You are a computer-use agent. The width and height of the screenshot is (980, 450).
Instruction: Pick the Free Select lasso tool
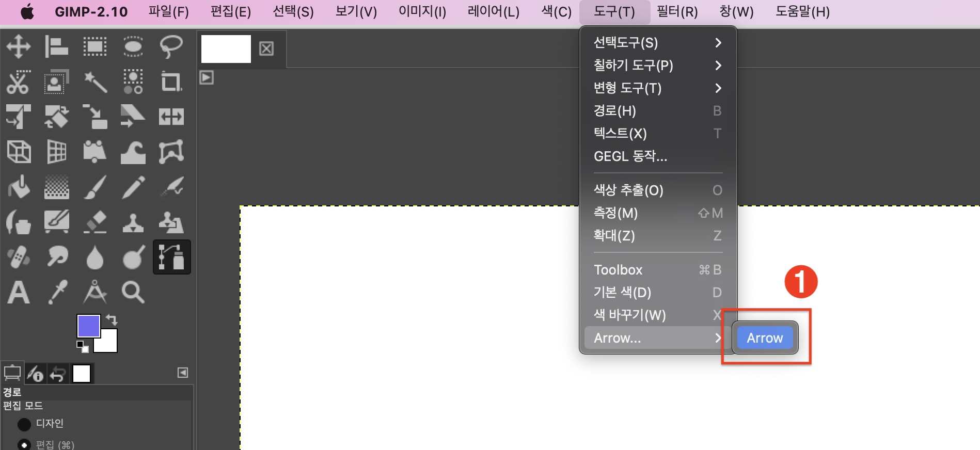tap(171, 46)
